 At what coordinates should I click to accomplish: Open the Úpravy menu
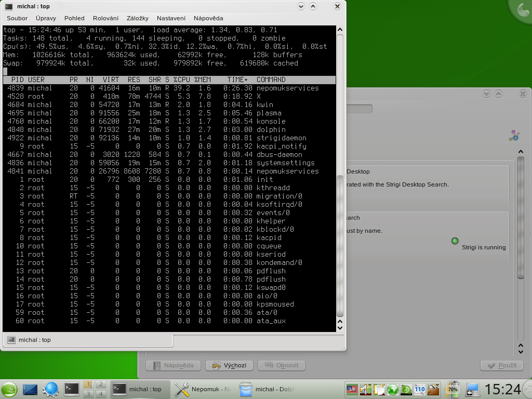[x=46, y=18]
